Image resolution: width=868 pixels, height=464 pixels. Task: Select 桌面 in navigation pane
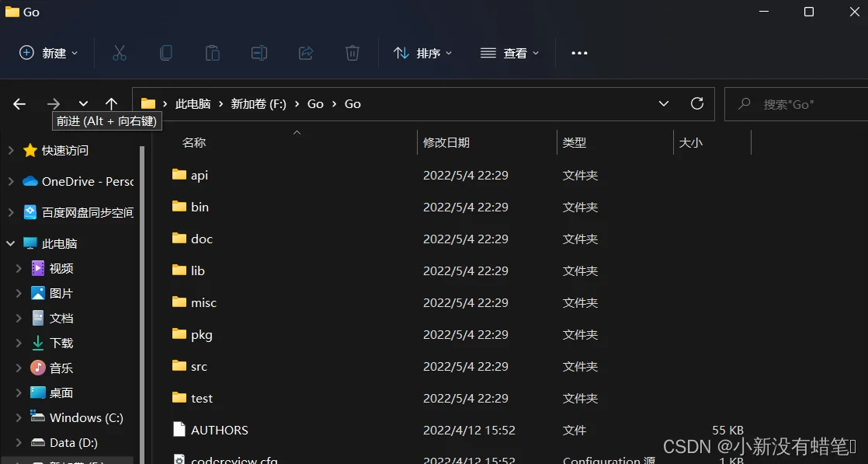tap(61, 392)
